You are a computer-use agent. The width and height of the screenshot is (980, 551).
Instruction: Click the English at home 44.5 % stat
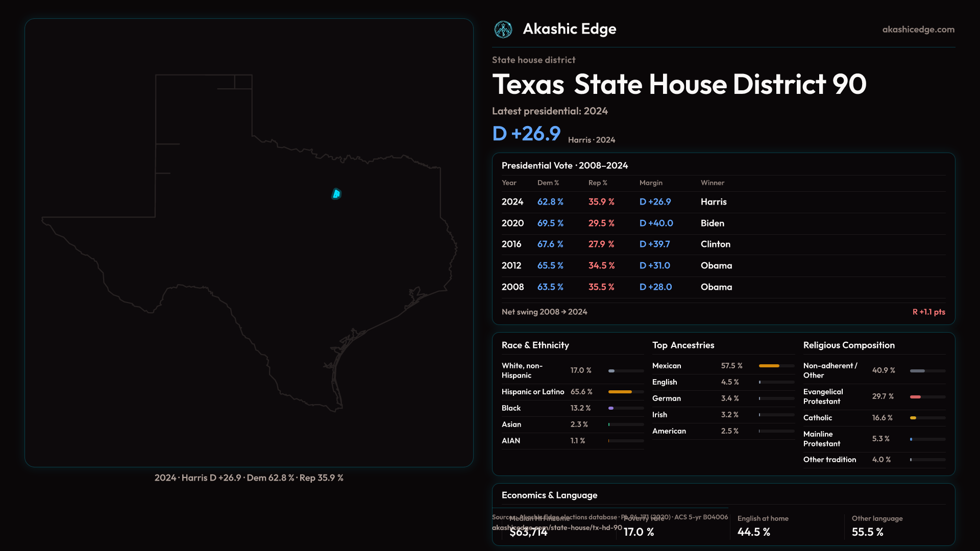point(754,532)
